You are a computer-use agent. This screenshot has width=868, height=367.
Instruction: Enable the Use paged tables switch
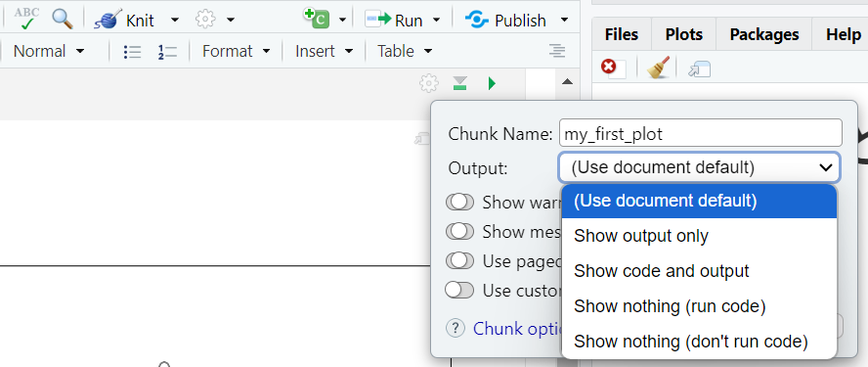click(459, 260)
